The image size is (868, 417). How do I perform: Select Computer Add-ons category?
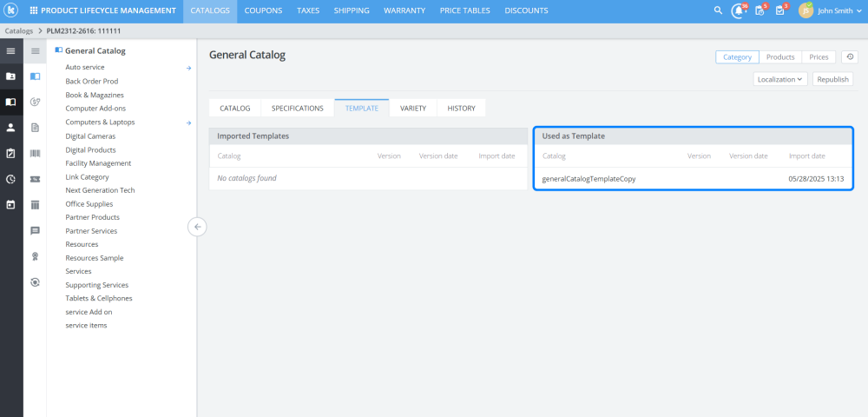(x=95, y=109)
